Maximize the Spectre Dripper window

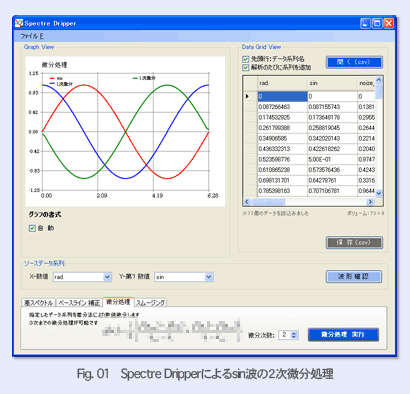click(x=377, y=23)
